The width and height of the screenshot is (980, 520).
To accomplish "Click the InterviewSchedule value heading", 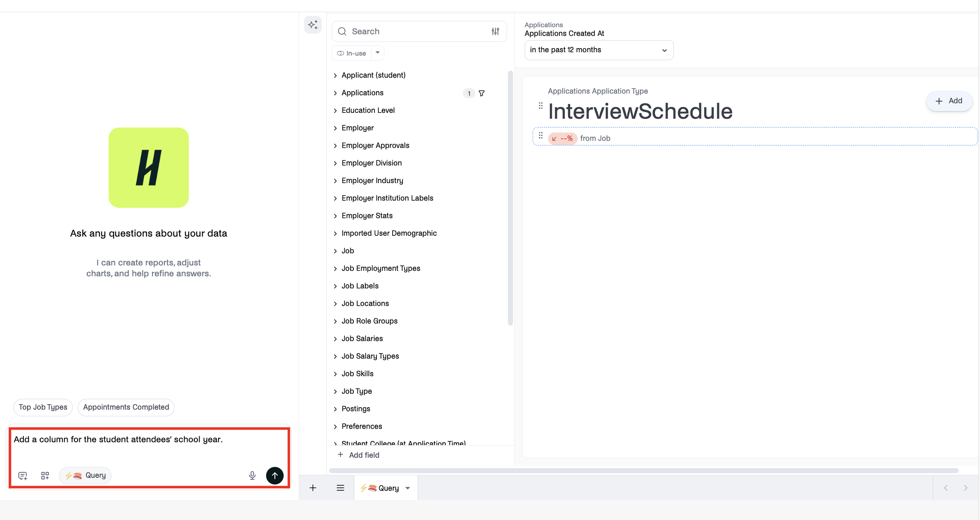I will [640, 111].
